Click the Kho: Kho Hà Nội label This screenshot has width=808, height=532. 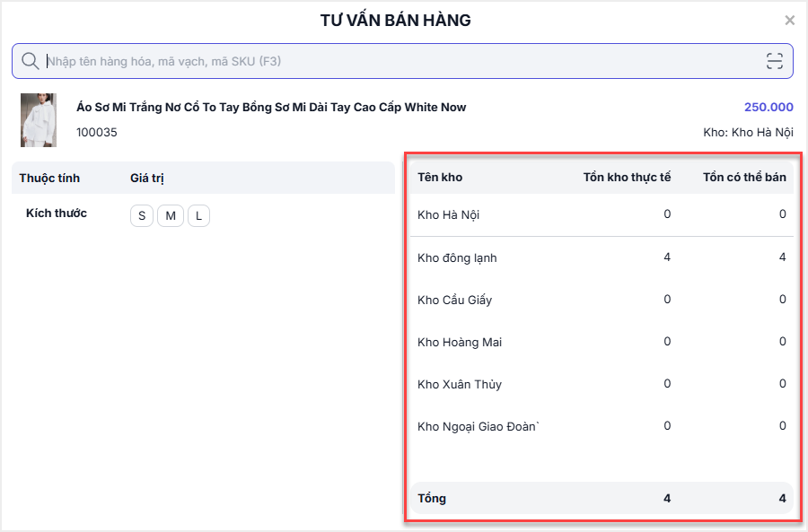point(748,133)
